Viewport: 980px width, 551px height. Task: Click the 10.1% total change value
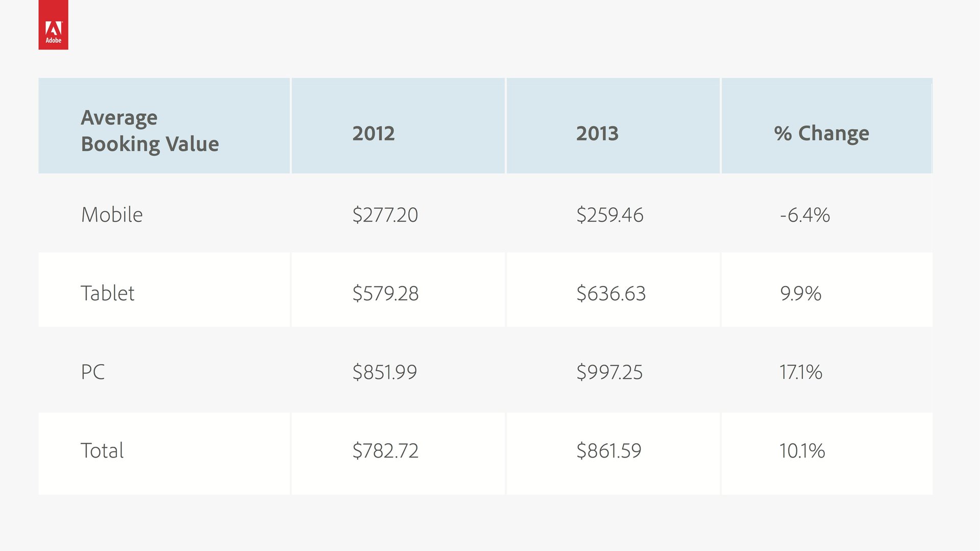point(802,450)
